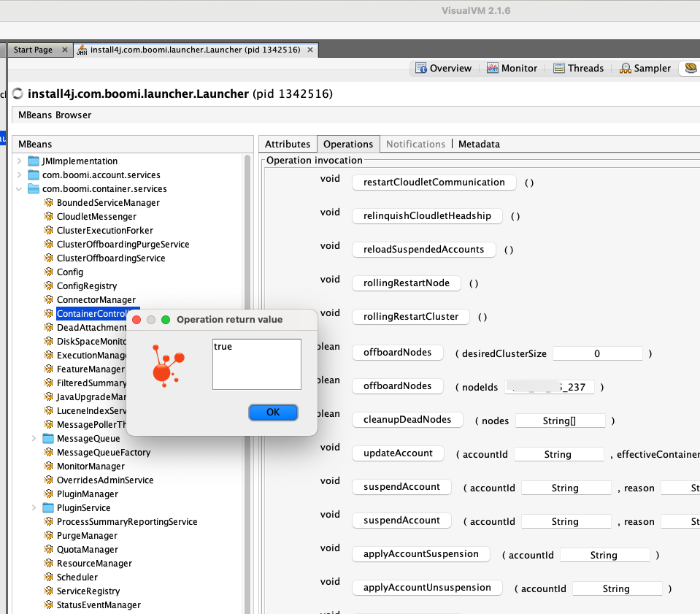
Task: Open the Monitor toolbar view
Action: tap(512, 68)
